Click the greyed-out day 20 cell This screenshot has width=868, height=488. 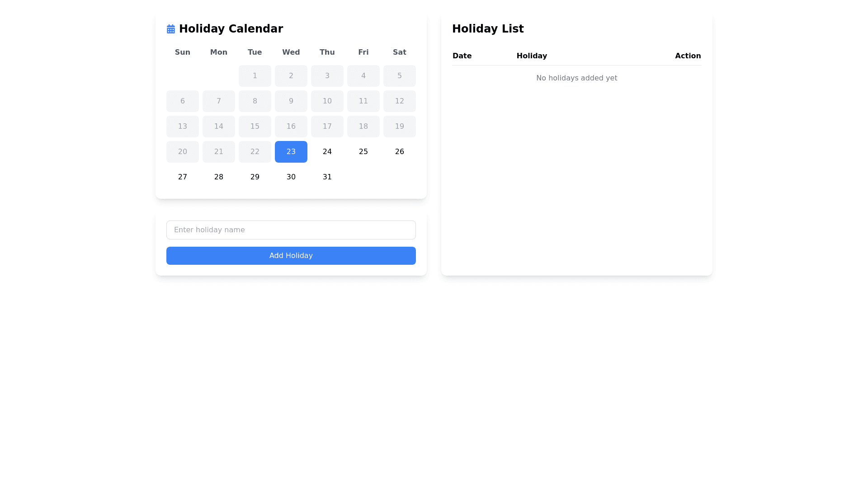point(183,152)
